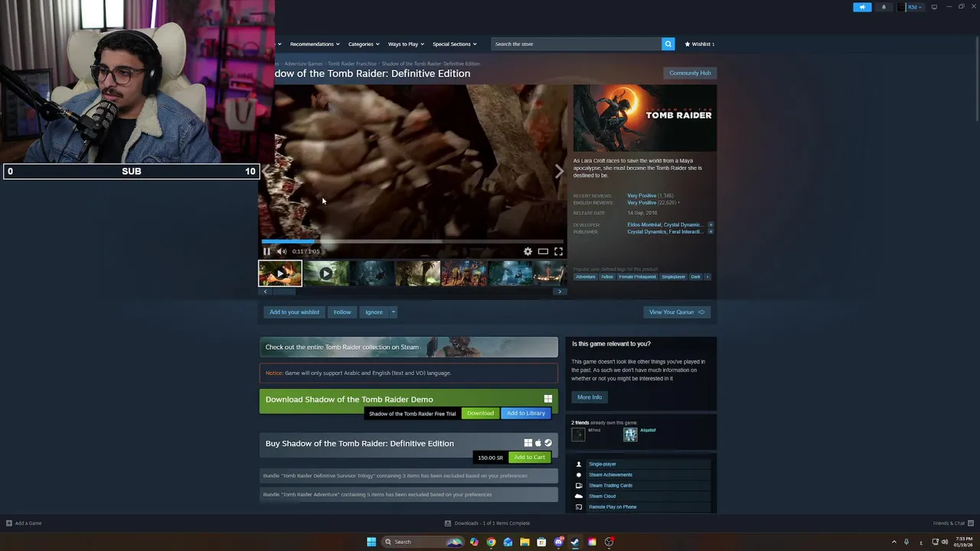The height and width of the screenshot is (551, 980).
Task: Add Definitive Edition to cart
Action: point(530,457)
